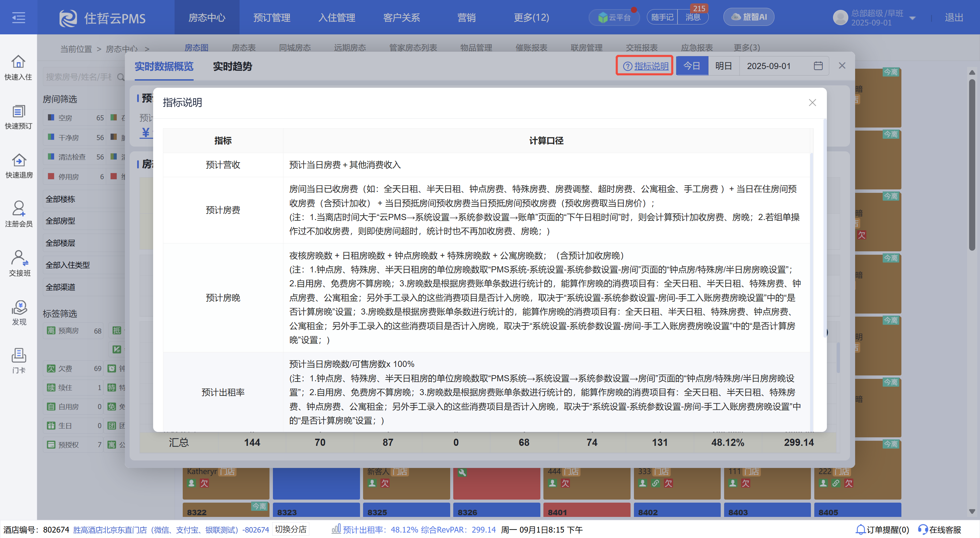Open 入住管理 top menu
Screen dimensions: 980x538
337,17
